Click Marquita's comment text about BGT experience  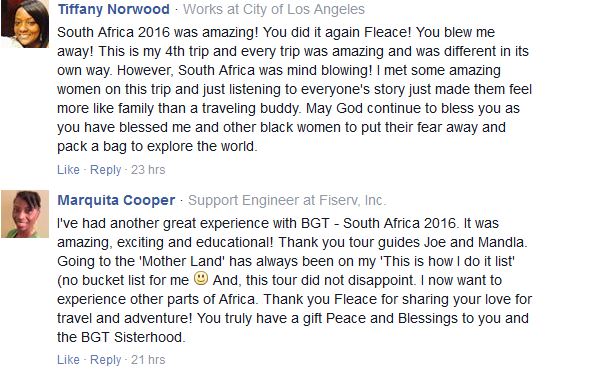pyautogui.click(x=294, y=280)
